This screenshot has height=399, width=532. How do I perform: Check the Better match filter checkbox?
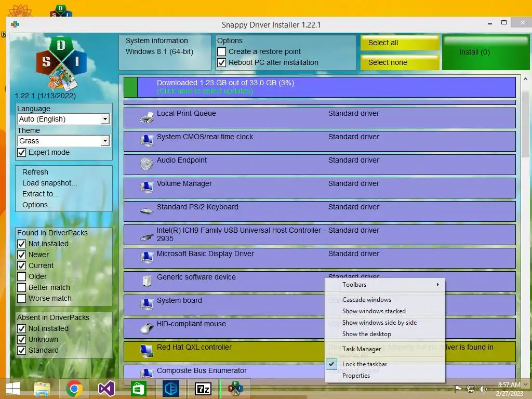point(22,287)
